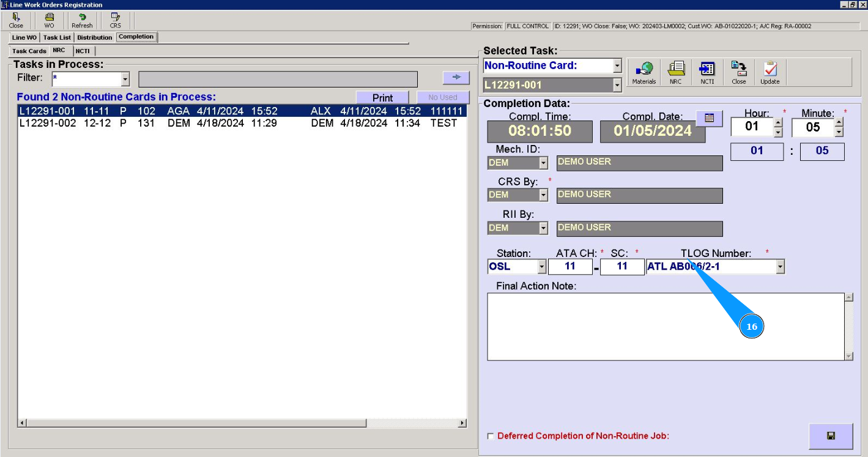The height and width of the screenshot is (457, 868).
Task: Enable Deferred Completion of Non-Routine Job checkbox
Action: point(491,436)
